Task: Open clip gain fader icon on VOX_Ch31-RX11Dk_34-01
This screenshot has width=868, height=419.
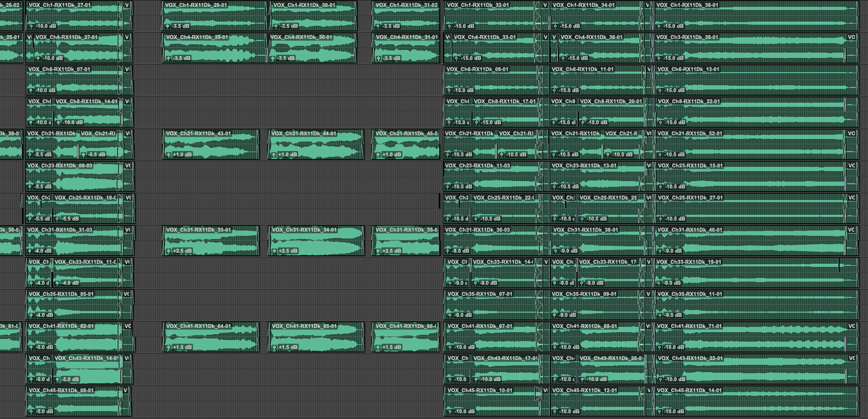Action: (273, 251)
